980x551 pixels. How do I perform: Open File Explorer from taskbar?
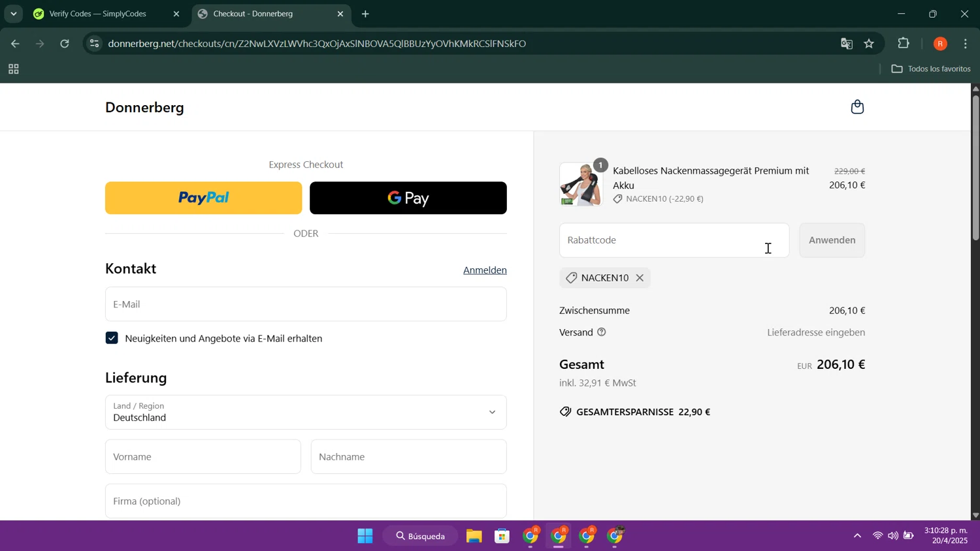474,536
